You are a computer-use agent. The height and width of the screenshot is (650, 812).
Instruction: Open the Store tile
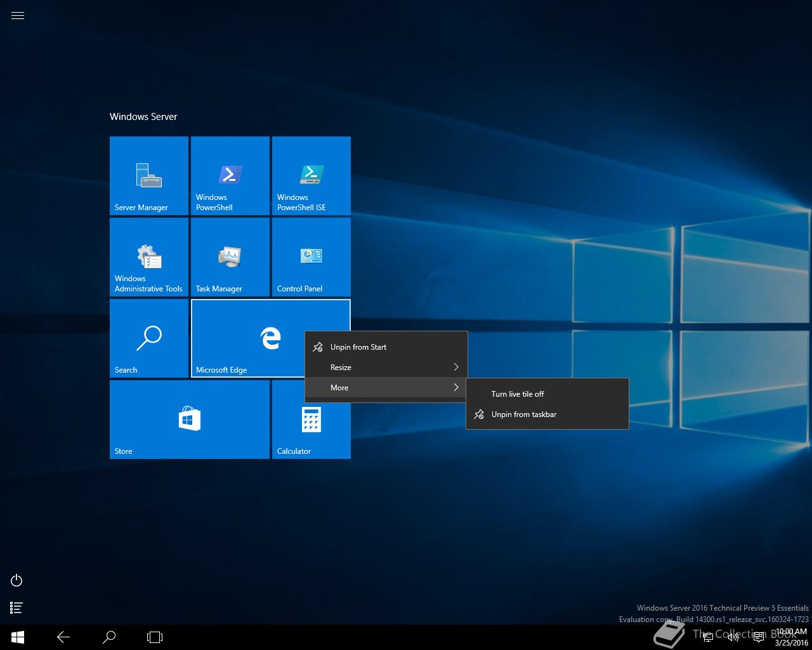(x=190, y=420)
